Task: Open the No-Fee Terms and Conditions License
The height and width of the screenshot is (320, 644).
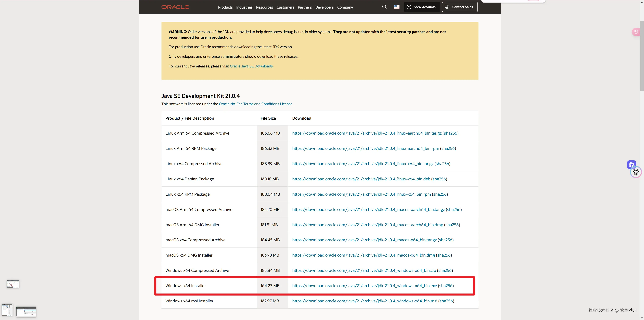Action: click(x=255, y=104)
